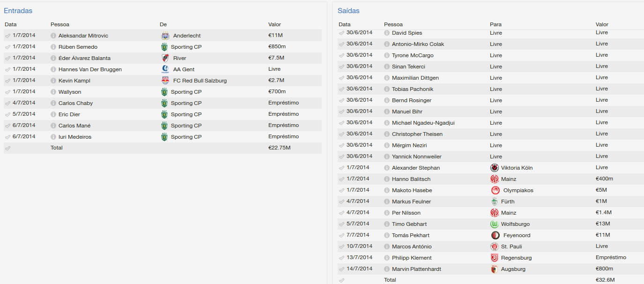Open the Saídas section heading

click(348, 10)
